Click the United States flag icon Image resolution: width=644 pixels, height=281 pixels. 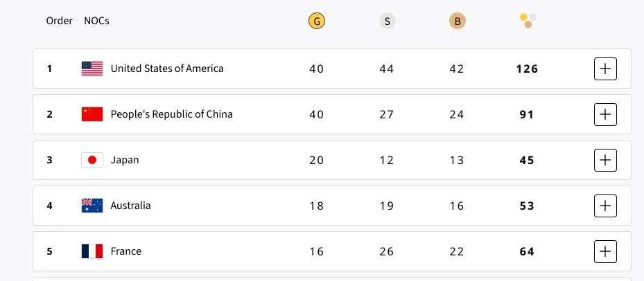pos(92,69)
